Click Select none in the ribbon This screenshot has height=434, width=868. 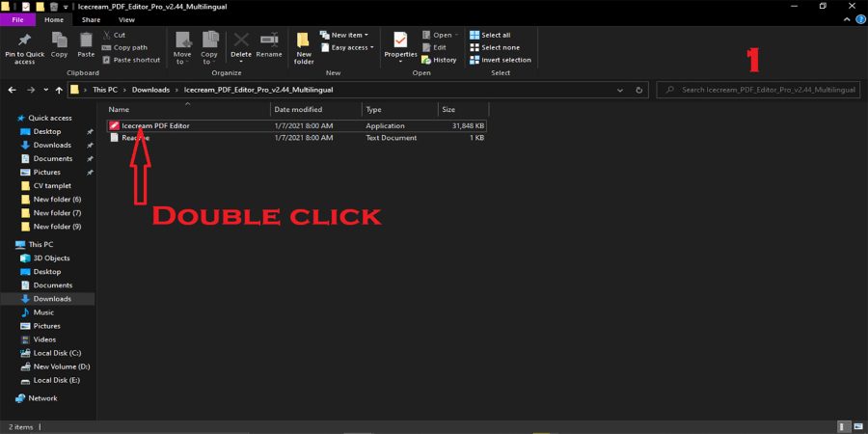[495, 47]
